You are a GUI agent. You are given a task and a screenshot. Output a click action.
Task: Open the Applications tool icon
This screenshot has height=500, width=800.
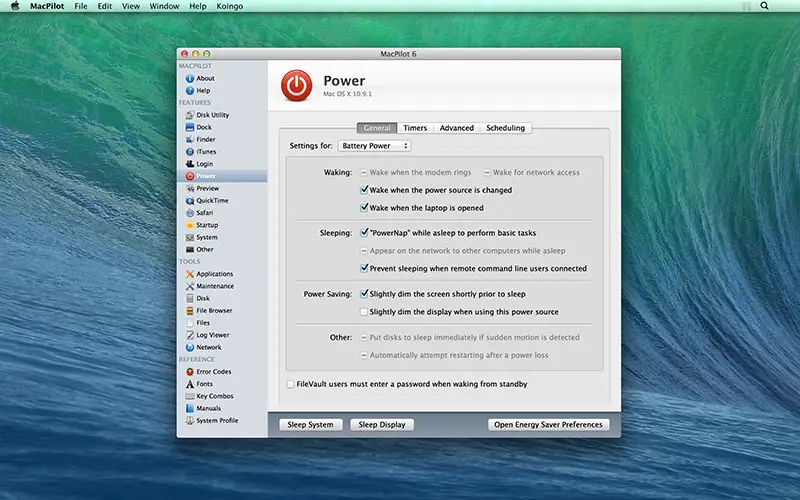(190, 274)
